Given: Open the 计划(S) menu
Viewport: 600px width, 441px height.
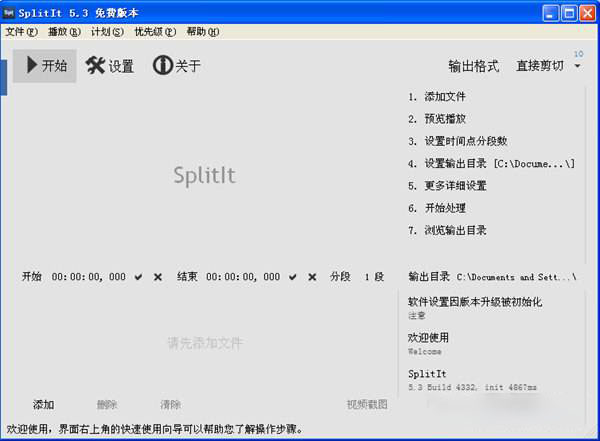Looking at the screenshot, I should pos(107,32).
